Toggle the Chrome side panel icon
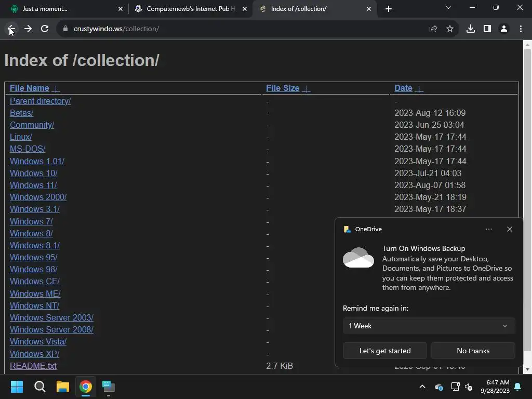 pos(487,29)
